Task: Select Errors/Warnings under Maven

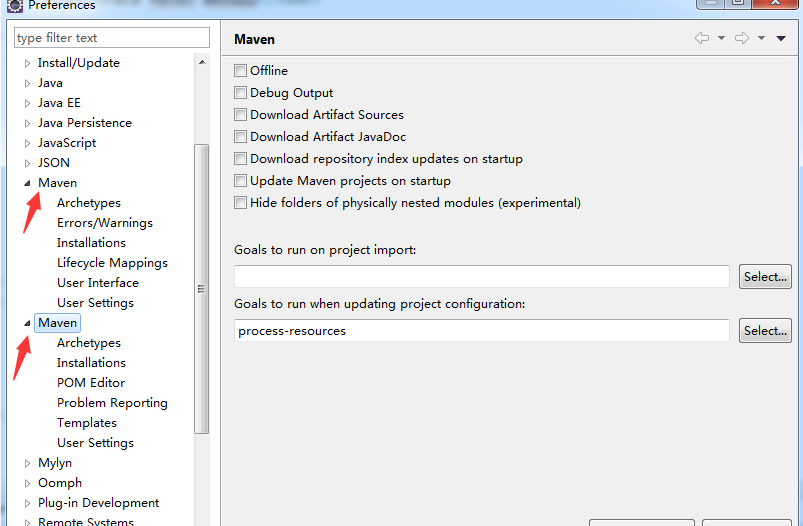Action: [105, 223]
